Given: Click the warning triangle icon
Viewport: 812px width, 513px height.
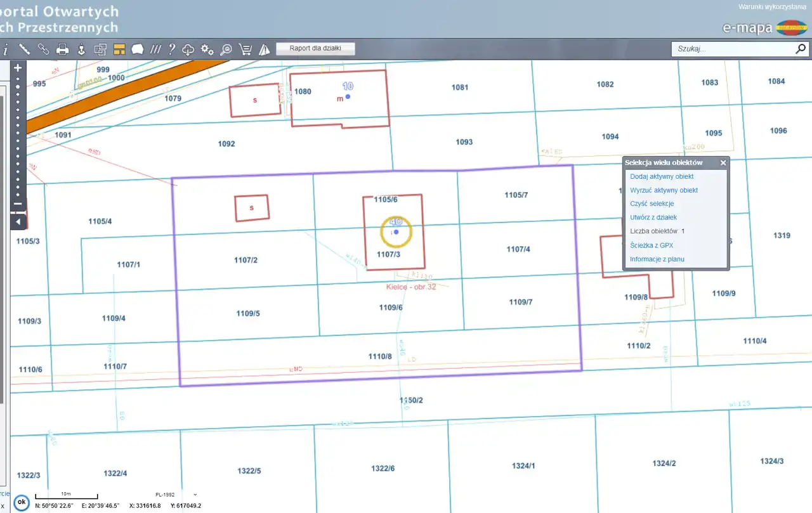Looking at the screenshot, I should click(x=264, y=49).
